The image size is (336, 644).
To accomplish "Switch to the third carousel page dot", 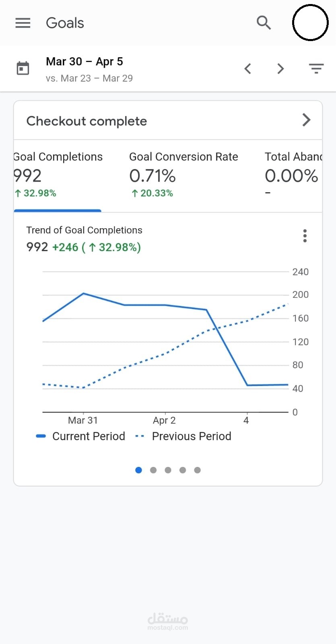I will [x=168, y=470].
